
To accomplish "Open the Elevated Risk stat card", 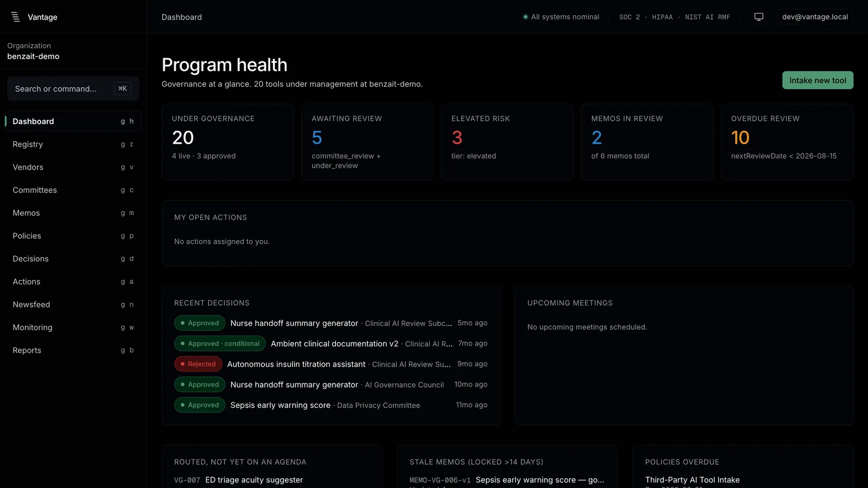I will pos(507,142).
